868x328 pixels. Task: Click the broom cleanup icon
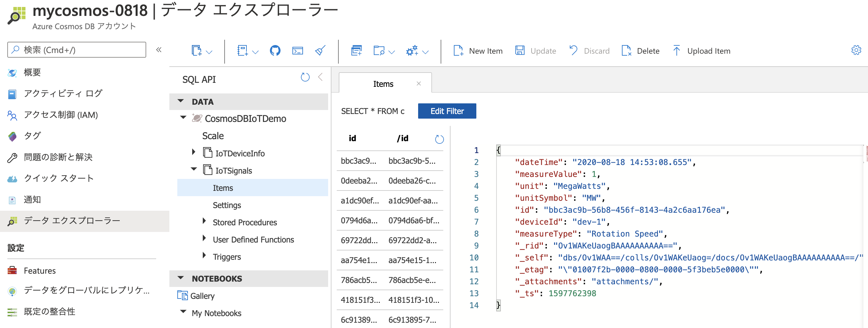click(x=320, y=51)
